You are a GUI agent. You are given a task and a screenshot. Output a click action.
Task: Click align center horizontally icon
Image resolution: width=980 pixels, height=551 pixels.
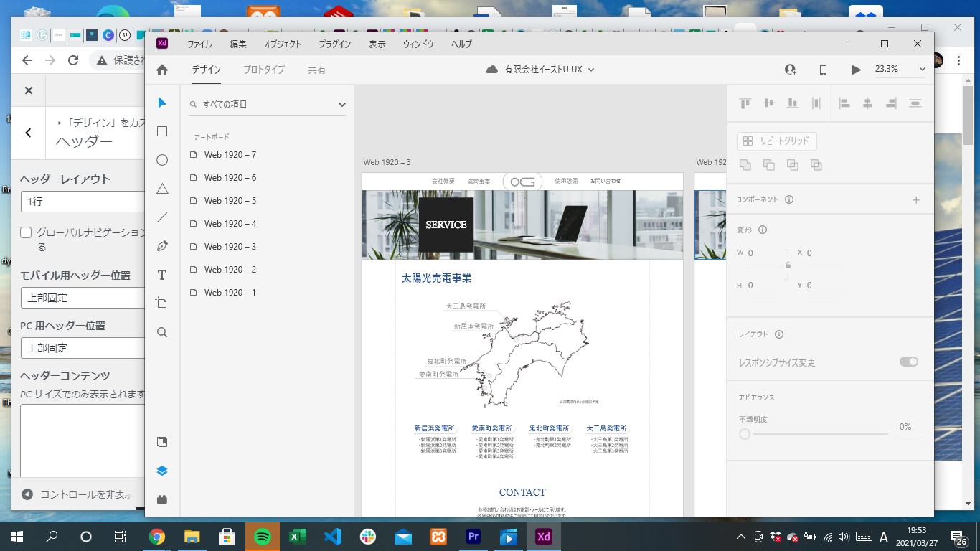[867, 103]
